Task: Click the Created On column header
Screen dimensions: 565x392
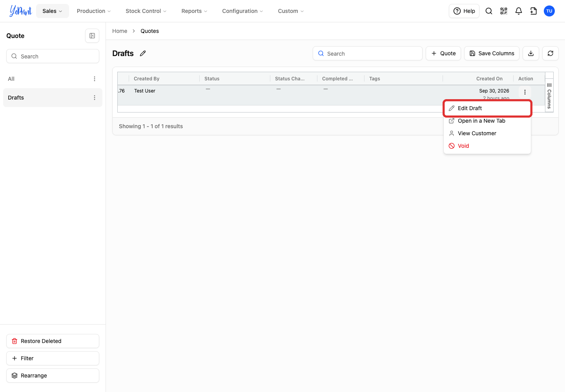Action: point(478,79)
